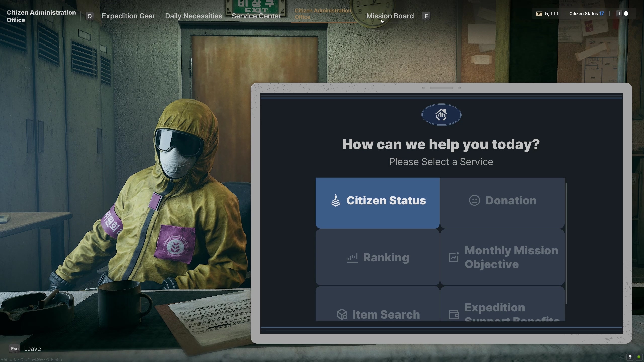
Task: Click the house-and-hands office emblem
Action: click(441, 115)
